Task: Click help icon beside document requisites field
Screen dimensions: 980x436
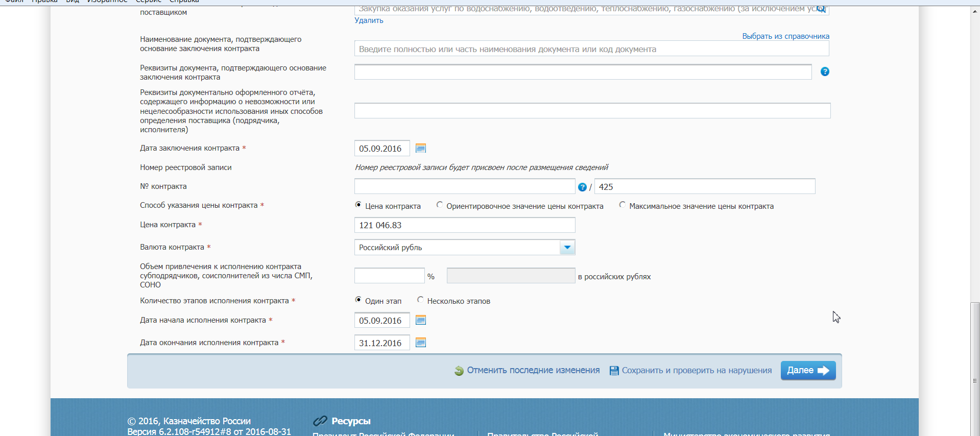Action: click(x=824, y=72)
